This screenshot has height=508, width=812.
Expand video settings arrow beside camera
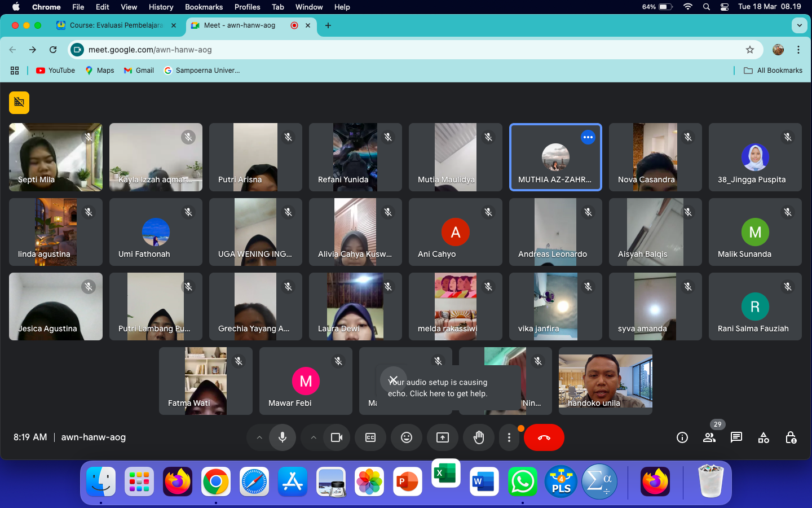pos(314,437)
